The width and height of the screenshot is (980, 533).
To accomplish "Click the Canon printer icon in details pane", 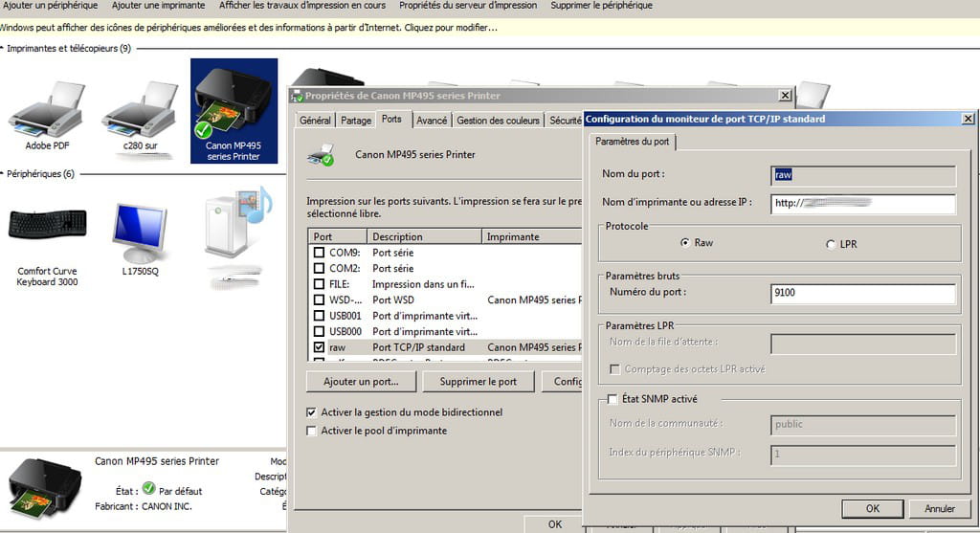I will click(x=45, y=487).
